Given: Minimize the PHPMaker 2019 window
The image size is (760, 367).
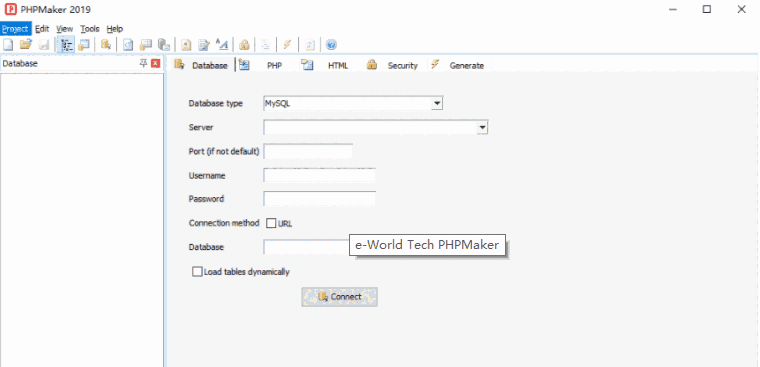Looking at the screenshot, I should pos(672,9).
